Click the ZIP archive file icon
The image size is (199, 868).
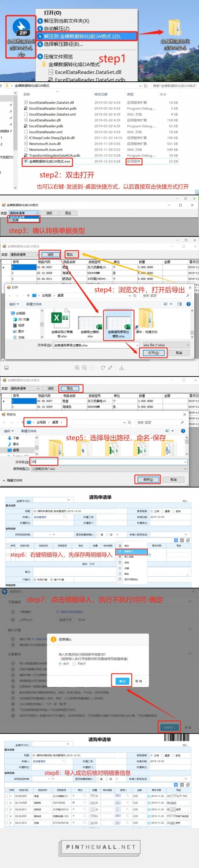[x=21, y=28]
